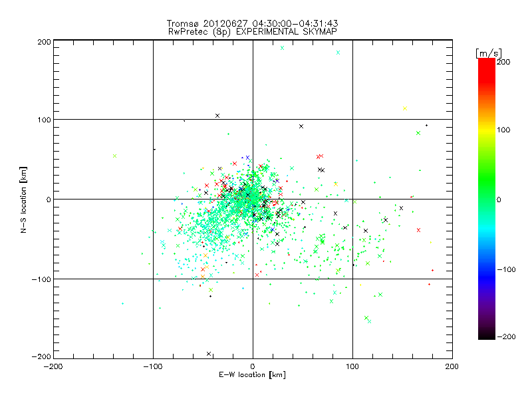Click the lone yellow-green X marker at far left near 50 km north
Viewport: 532px width, 399px height.
tap(114, 156)
